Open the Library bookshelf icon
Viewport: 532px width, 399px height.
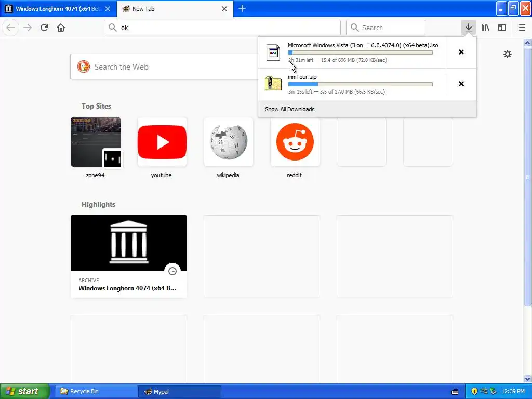pyautogui.click(x=485, y=28)
